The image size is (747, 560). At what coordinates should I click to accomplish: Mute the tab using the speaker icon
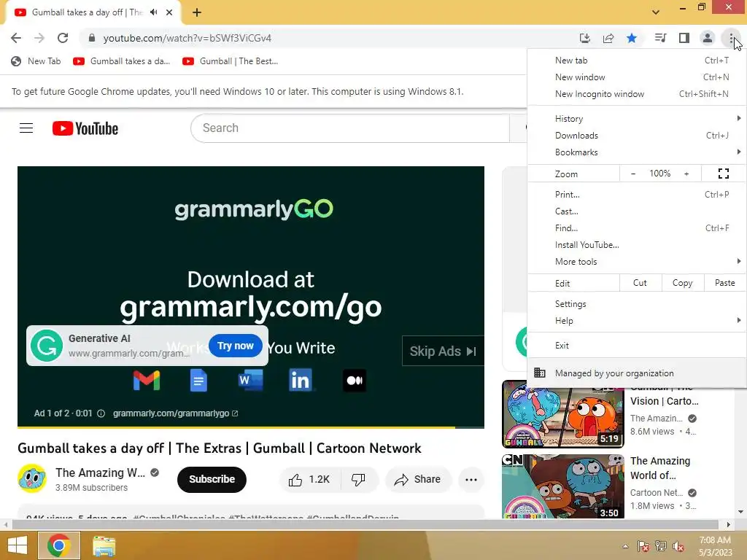(x=153, y=12)
